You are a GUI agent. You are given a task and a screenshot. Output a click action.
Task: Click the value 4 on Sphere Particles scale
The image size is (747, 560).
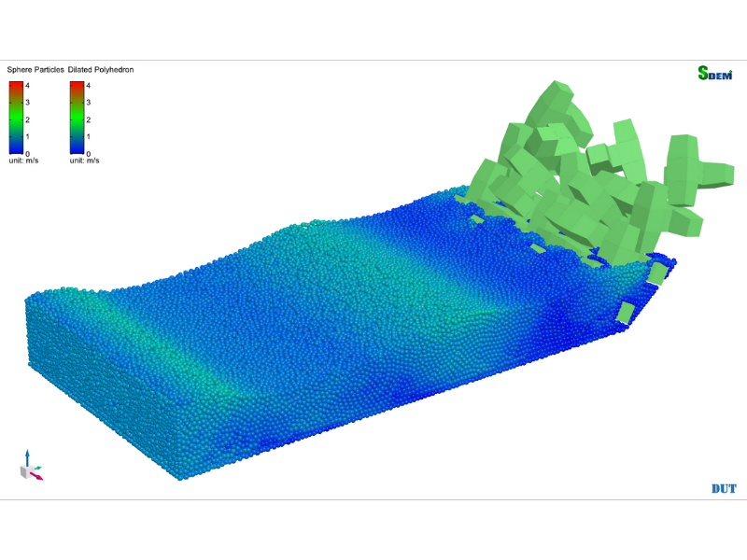pyautogui.click(x=29, y=85)
